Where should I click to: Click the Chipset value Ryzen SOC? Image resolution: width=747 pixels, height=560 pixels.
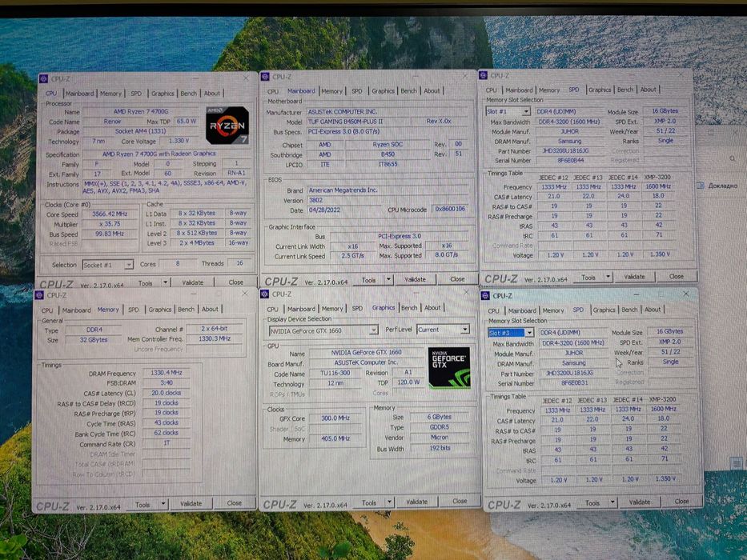(x=388, y=144)
